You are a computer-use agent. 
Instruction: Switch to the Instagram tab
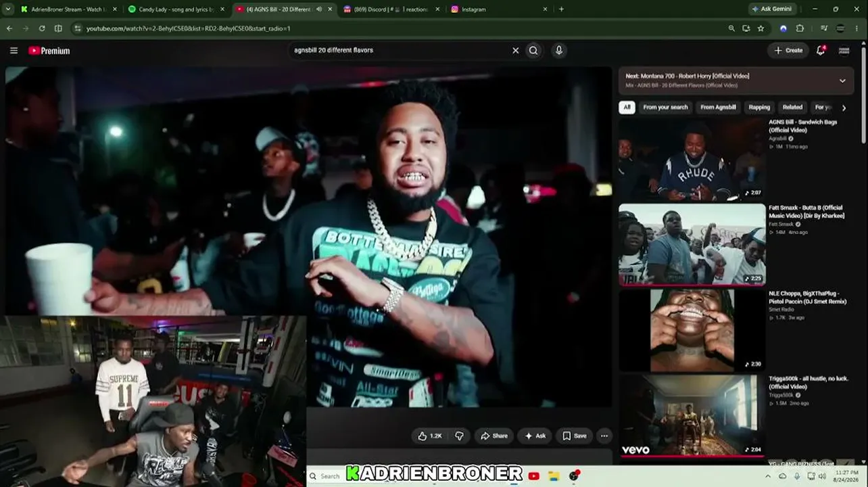coord(499,9)
